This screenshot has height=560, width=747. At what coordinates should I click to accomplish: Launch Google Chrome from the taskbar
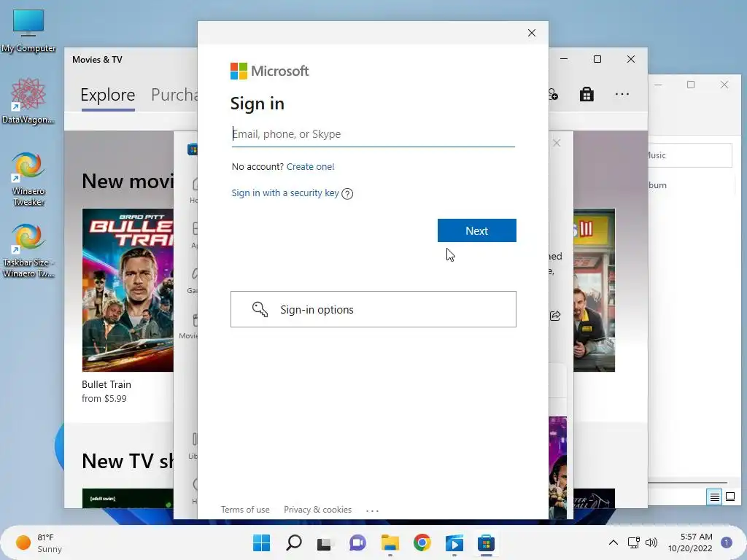pos(422,542)
